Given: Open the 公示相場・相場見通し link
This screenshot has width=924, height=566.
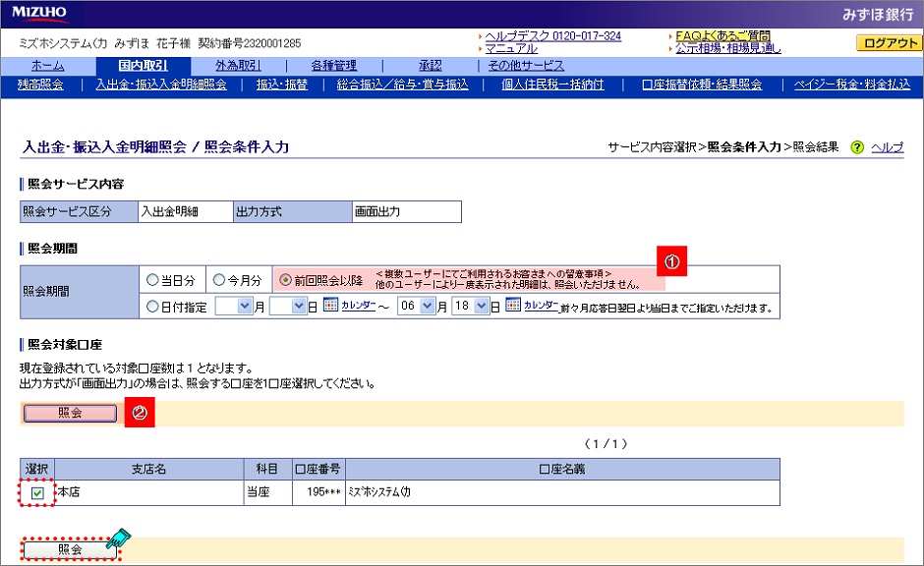Looking at the screenshot, I should tap(727, 48).
